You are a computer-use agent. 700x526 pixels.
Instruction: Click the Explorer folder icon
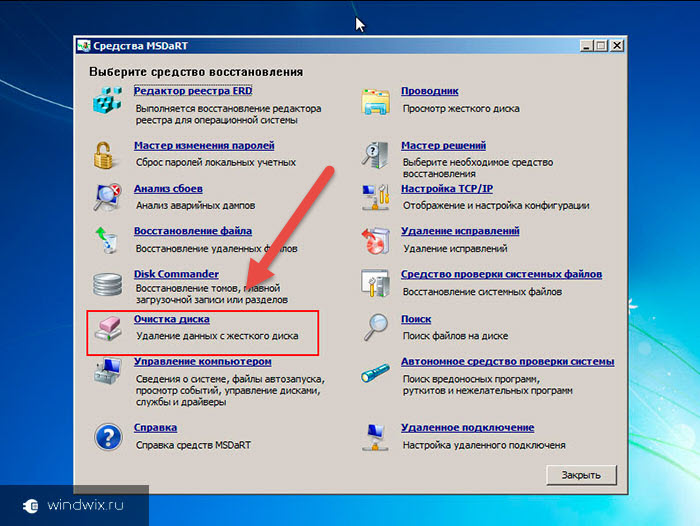(375, 101)
